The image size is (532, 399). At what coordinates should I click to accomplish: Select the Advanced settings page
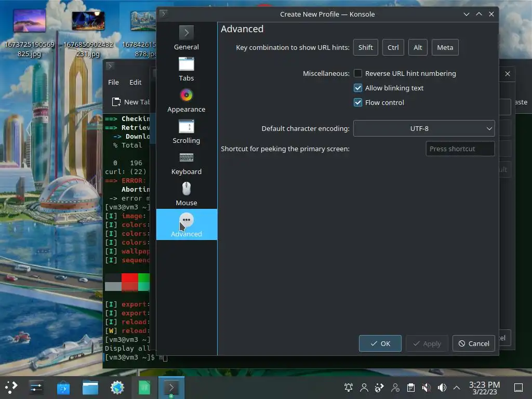pos(187,224)
